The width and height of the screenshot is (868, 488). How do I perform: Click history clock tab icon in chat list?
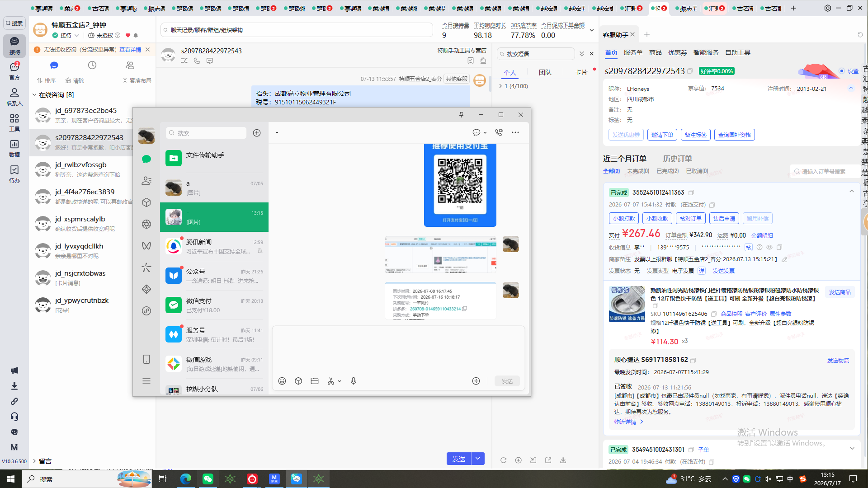point(92,65)
